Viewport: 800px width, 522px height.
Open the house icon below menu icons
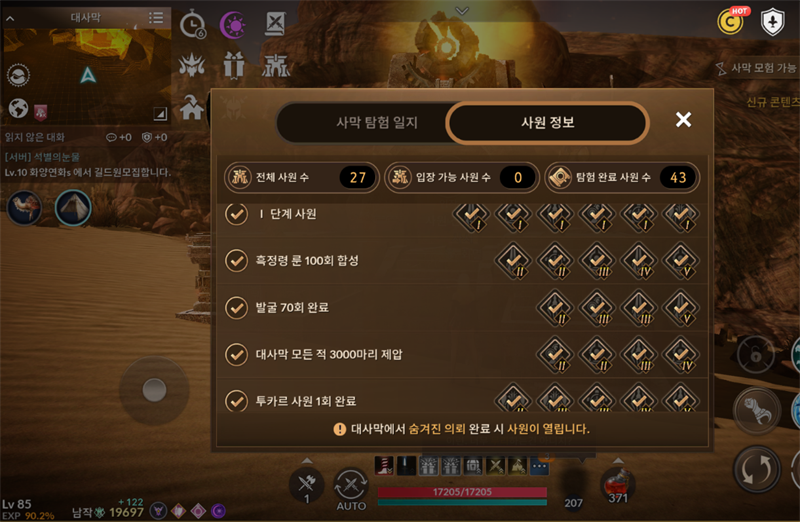(x=192, y=107)
